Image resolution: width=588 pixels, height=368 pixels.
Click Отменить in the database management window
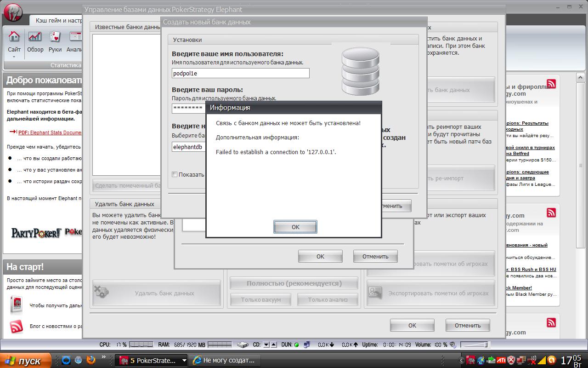coord(468,325)
